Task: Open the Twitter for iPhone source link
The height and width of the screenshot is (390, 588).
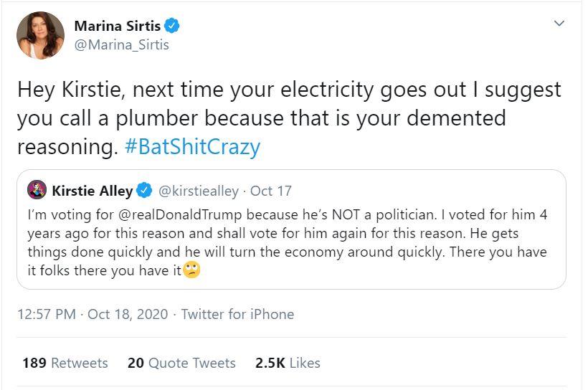Action: [x=237, y=314]
